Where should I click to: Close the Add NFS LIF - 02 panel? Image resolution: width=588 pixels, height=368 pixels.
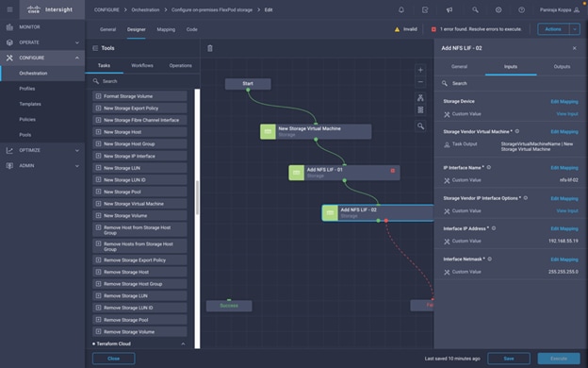pos(575,48)
